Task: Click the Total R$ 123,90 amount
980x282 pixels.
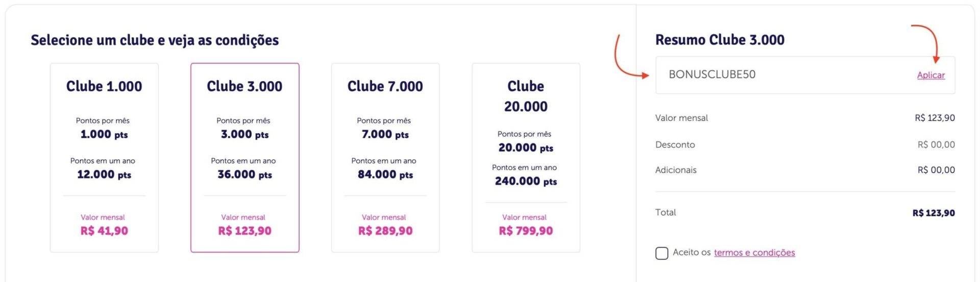Action: click(x=934, y=213)
